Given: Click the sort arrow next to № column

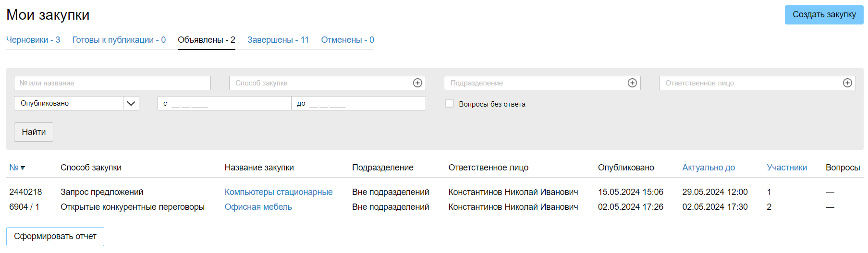Looking at the screenshot, I should pyautogui.click(x=23, y=168).
